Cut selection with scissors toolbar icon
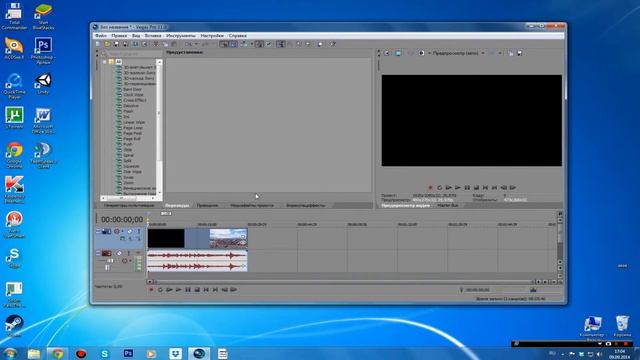The height and width of the screenshot is (360, 640). tap(156, 44)
